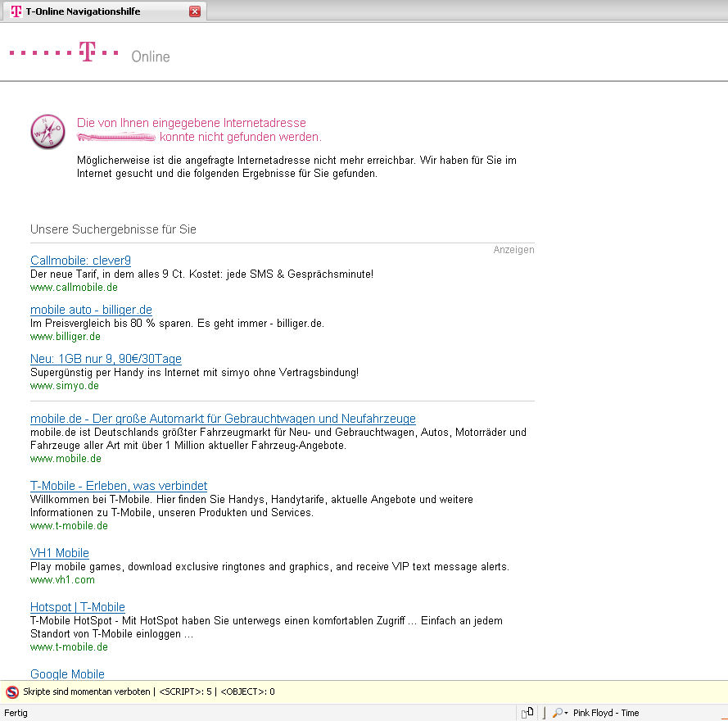
Task: Click the 'Pink Floyd - Time' status text
Action: click(x=606, y=713)
